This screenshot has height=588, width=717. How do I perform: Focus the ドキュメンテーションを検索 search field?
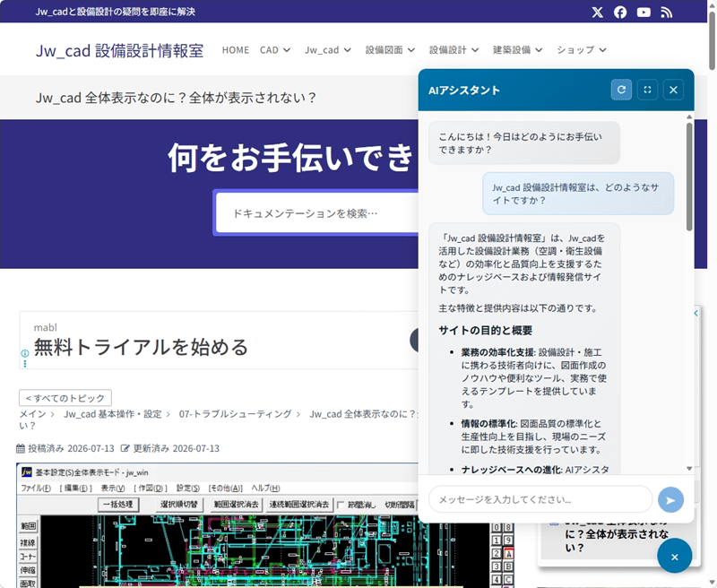[x=318, y=213]
